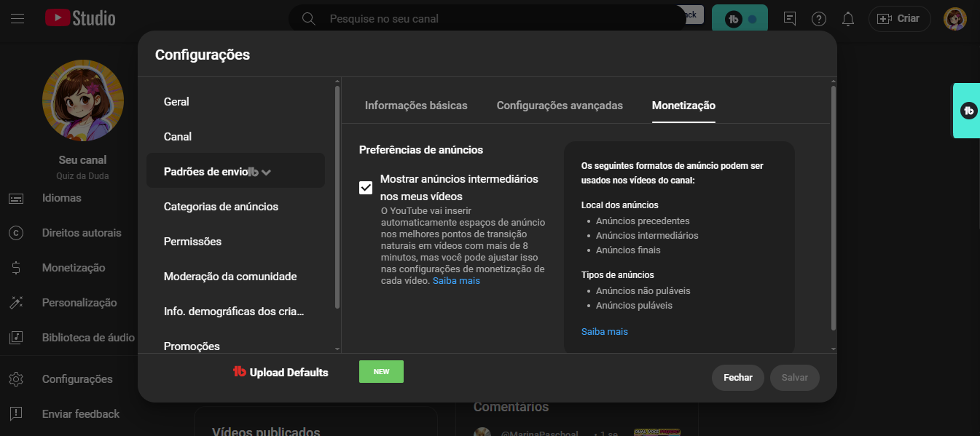Image resolution: width=980 pixels, height=436 pixels.
Task: Switch to Informações básicas tab
Action: click(x=416, y=106)
